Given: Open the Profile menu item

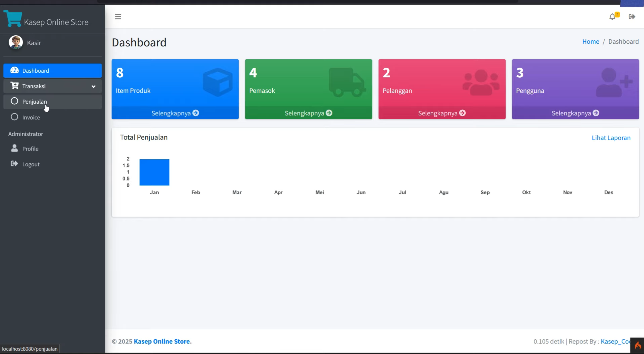Looking at the screenshot, I should point(52,149).
